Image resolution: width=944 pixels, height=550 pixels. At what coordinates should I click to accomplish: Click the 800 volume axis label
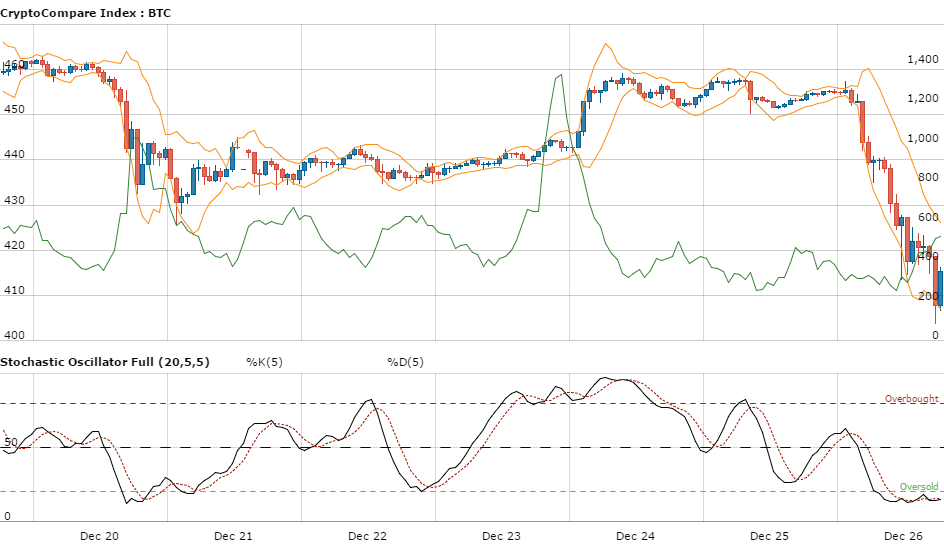[x=928, y=177]
